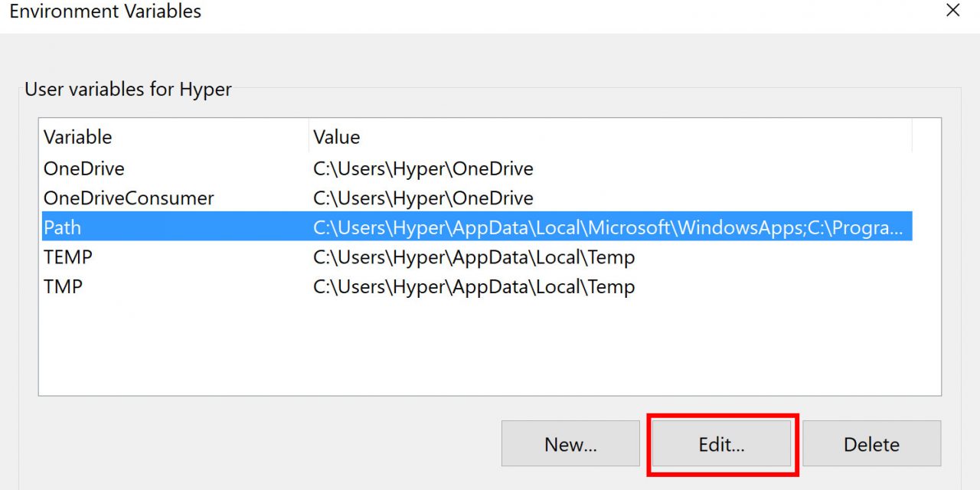Click the divider between Variable and Value headers

(x=309, y=137)
